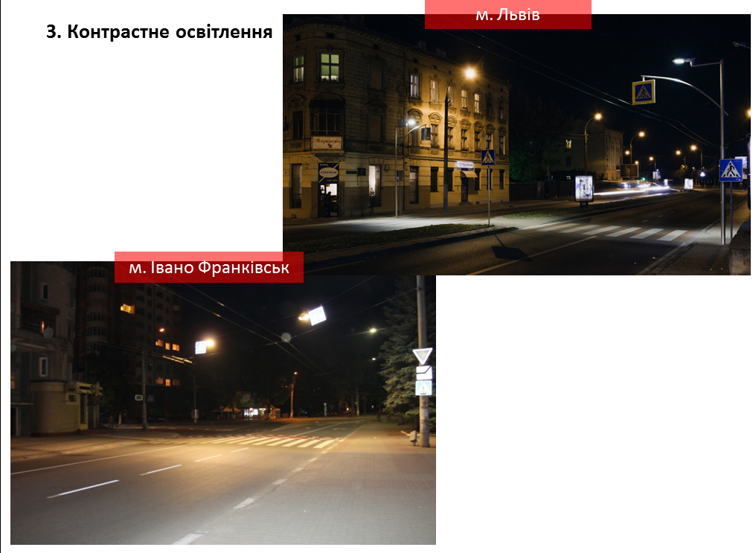
Task: Click the triangular yield sign on the pole
Action: click(x=423, y=356)
